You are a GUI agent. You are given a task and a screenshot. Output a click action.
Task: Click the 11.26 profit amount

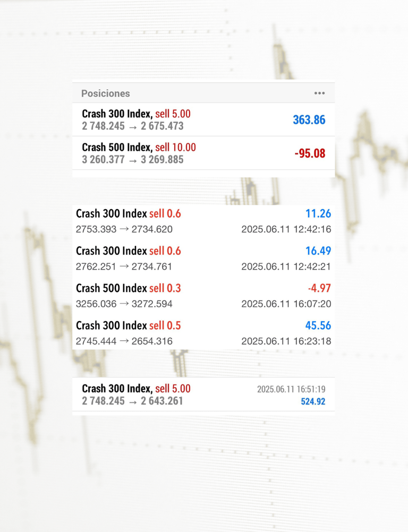coord(318,214)
